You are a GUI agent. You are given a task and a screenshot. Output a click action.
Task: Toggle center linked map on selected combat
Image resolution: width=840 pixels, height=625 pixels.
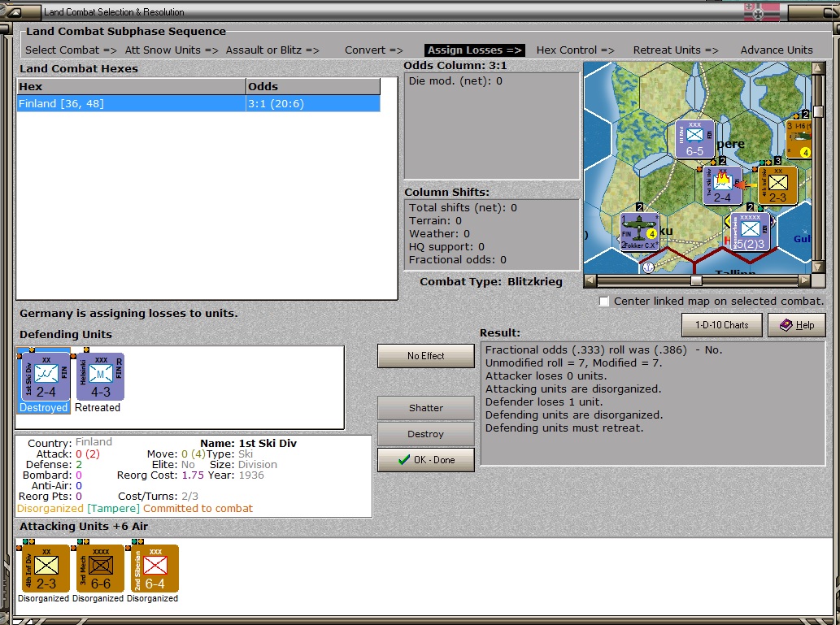click(x=604, y=302)
